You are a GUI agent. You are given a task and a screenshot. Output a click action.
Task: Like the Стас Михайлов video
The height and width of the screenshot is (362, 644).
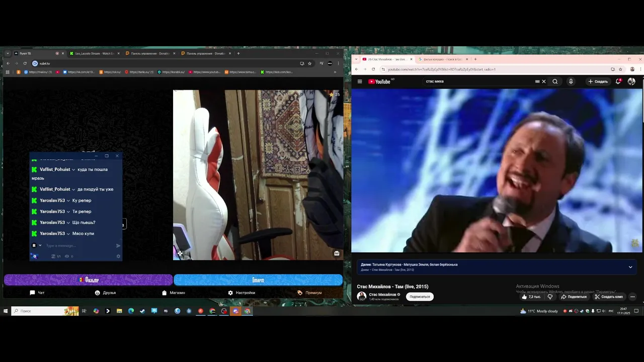(531, 297)
